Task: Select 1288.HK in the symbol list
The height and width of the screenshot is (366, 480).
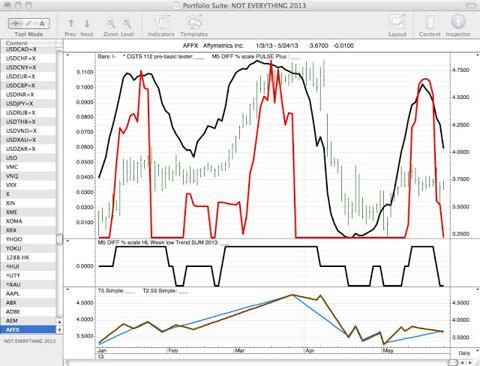Action: [28, 257]
